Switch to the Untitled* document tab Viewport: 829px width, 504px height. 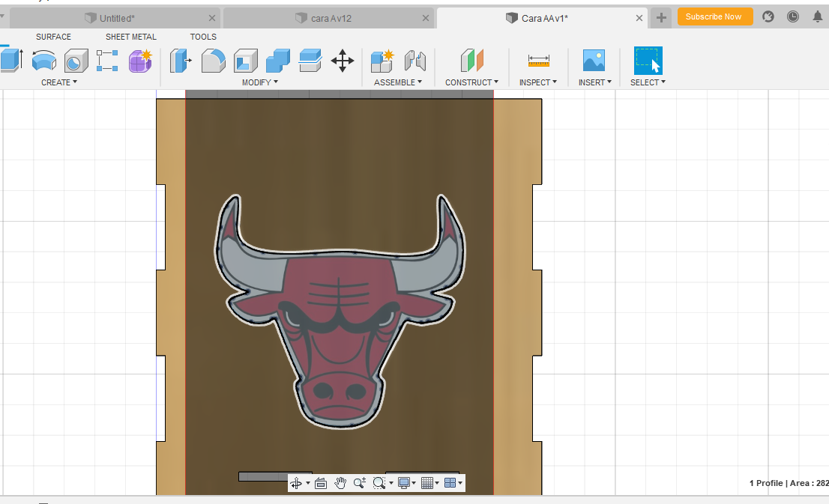coord(115,18)
